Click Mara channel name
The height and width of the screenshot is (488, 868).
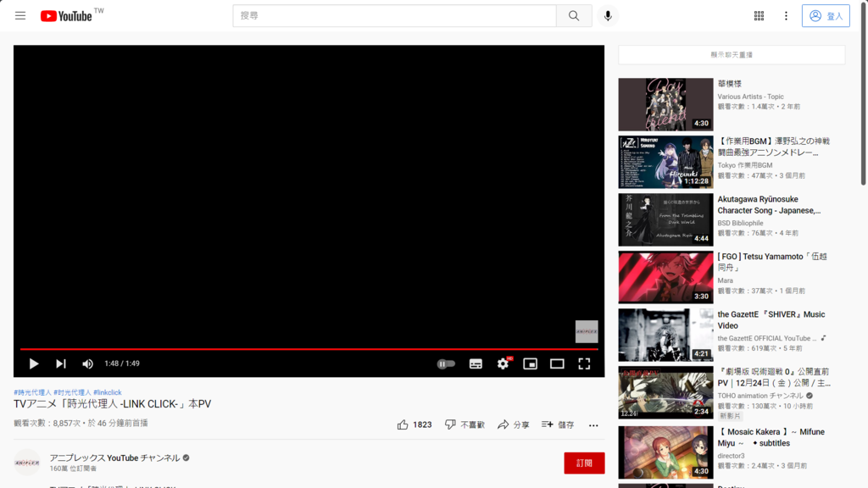(x=726, y=280)
